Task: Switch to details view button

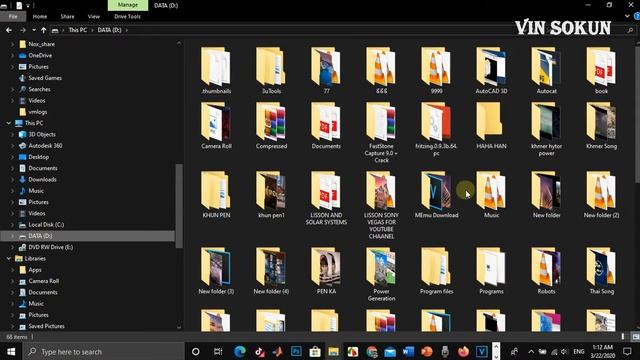Action: (623, 337)
